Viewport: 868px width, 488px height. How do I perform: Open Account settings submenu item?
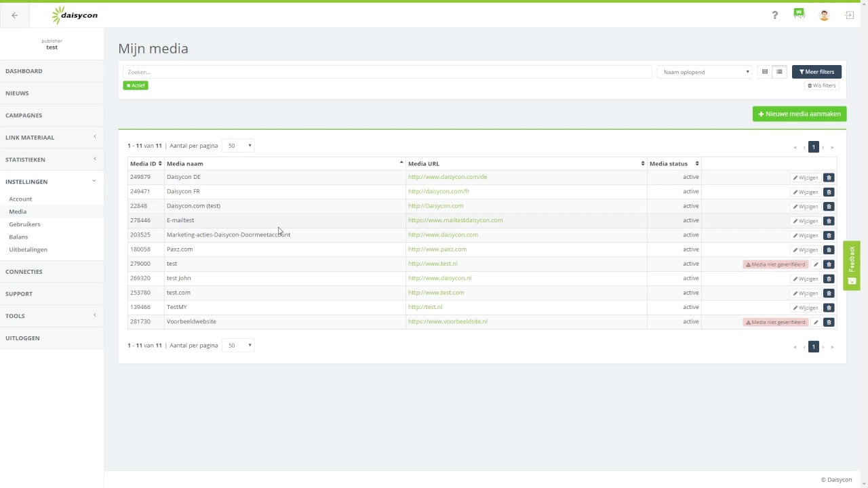(x=20, y=199)
